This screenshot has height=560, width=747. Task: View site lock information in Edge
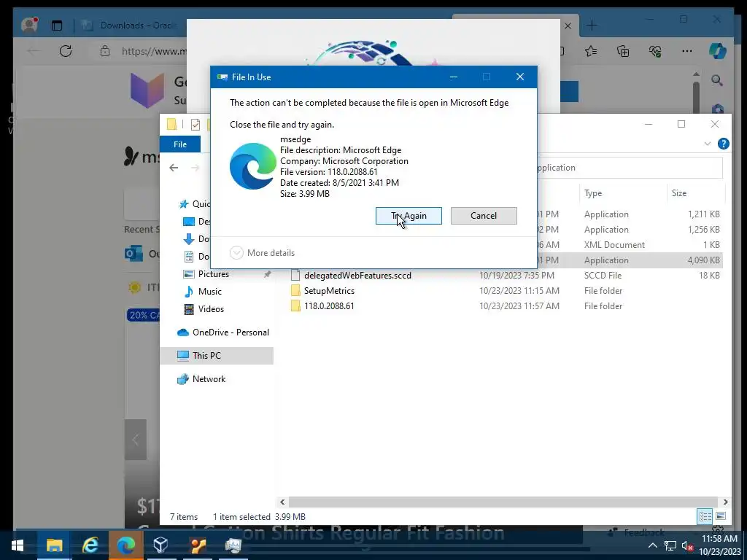105,51
